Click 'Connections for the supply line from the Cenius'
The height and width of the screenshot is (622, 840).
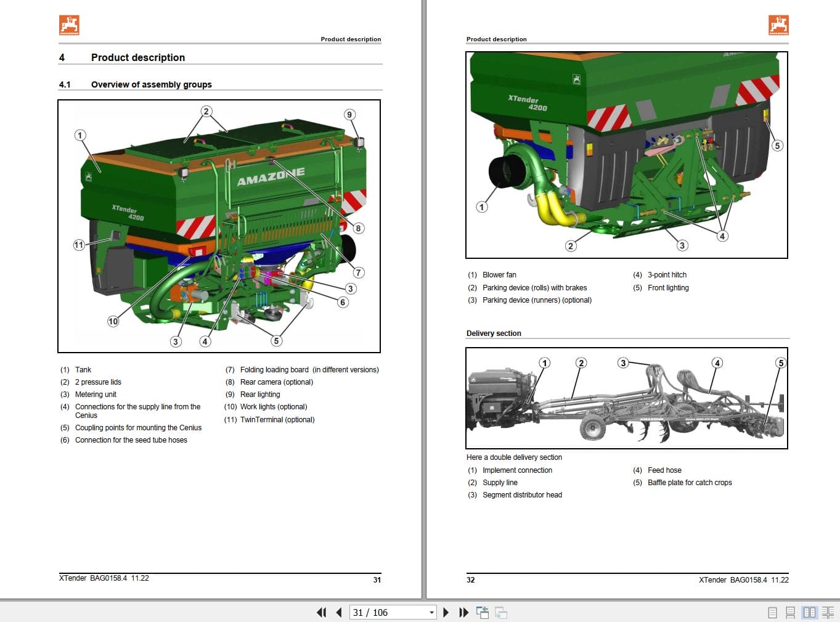[x=137, y=411]
